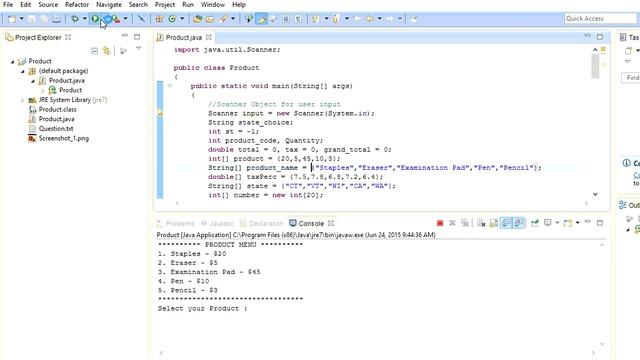Viewport: 640px width, 360px height.
Task: Open the File menu
Action: click(8, 5)
